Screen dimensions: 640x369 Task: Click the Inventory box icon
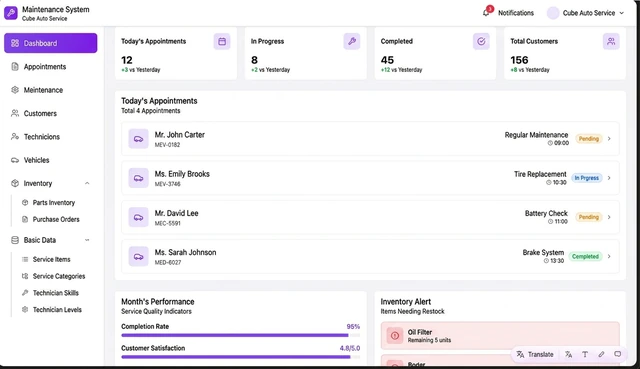[15, 183]
